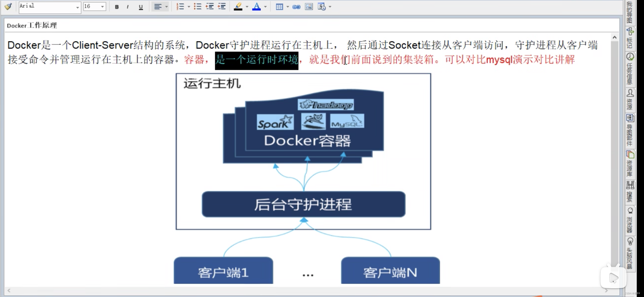This screenshot has height=297, width=644.
Task: Open the Arial font name dropdown
Action: pyautogui.click(x=77, y=7)
